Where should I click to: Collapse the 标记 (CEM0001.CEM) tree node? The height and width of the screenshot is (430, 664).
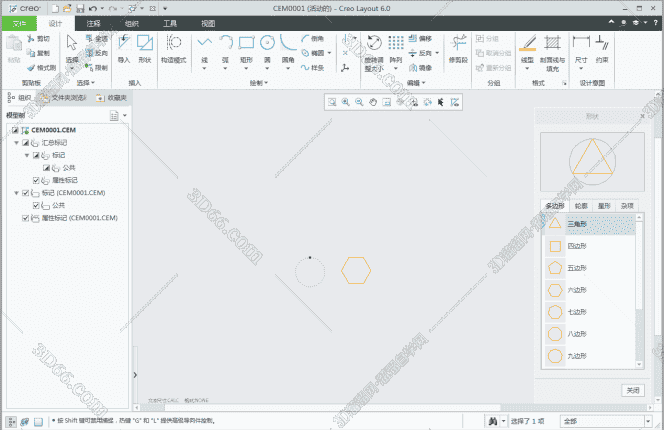point(17,192)
